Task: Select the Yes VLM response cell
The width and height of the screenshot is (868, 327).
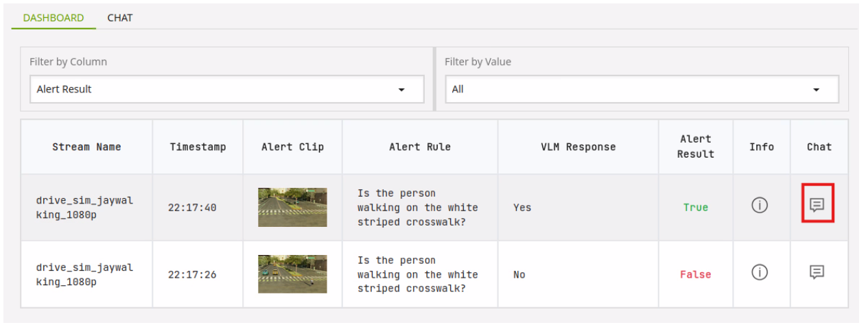Action: coord(522,207)
